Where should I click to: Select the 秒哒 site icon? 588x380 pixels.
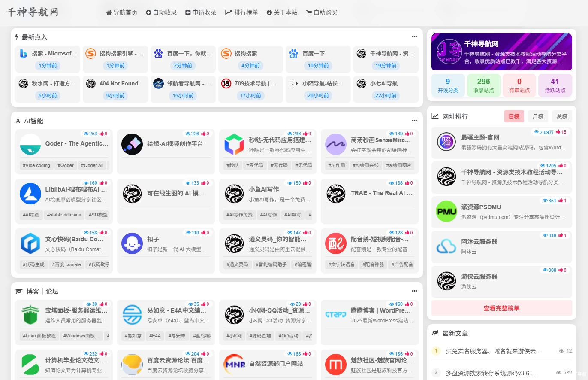(234, 144)
